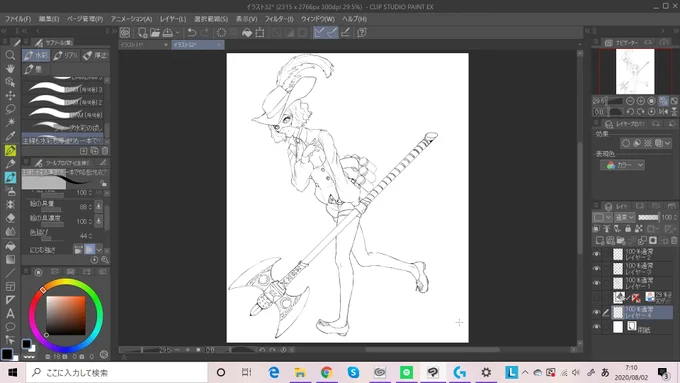Select the Eraser tool
680x383 pixels.
click(10, 218)
